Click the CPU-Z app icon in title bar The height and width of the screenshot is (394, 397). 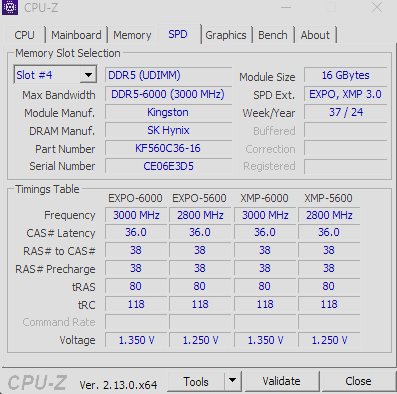pyautogui.click(x=10, y=7)
